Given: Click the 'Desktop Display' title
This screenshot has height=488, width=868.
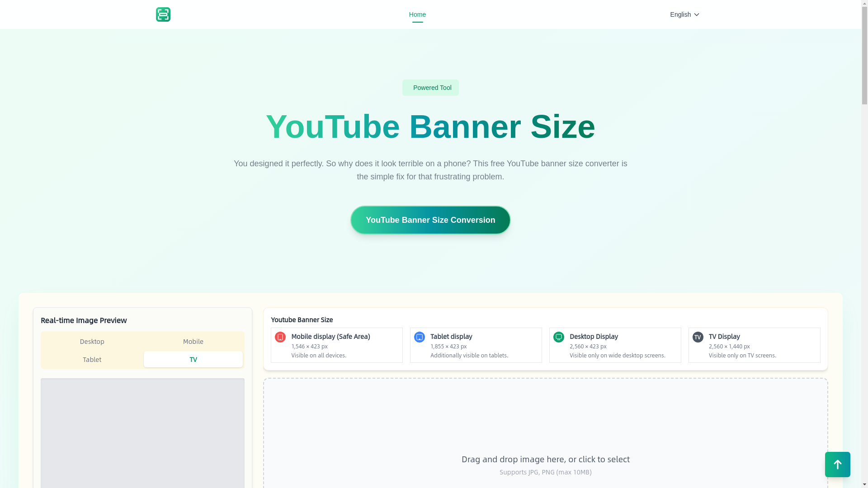Looking at the screenshot, I should coord(594,337).
